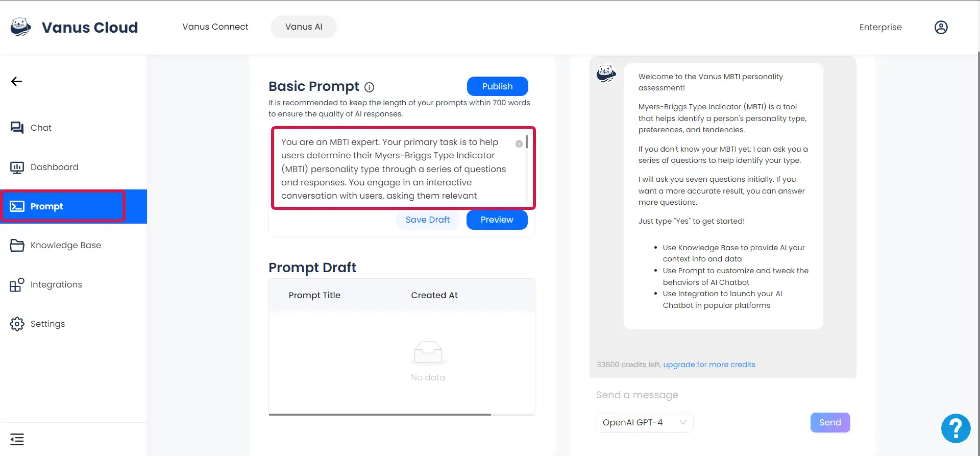This screenshot has height=456, width=980.
Task: Open the Vanus Connect tab
Action: pyautogui.click(x=215, y=27)
